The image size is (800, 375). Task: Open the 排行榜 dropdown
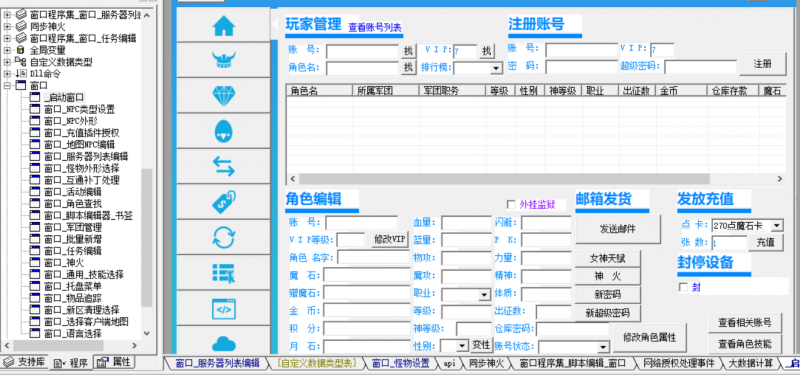[496, 68]
